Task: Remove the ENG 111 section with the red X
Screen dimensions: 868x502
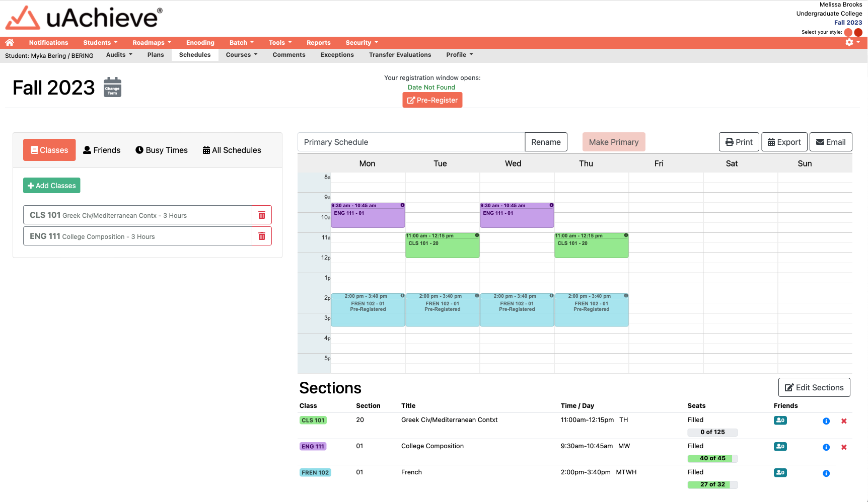Action: pyautogui.click(x=844, y=447)
